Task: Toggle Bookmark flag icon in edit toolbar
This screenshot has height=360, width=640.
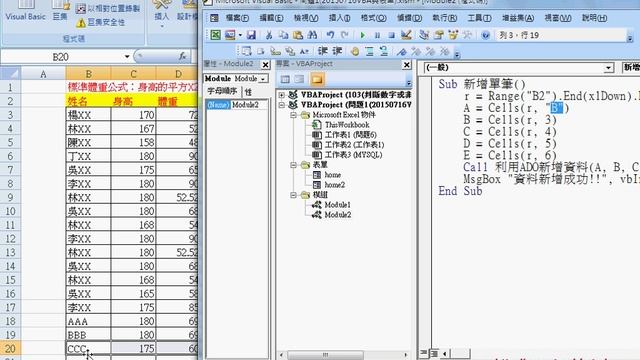Action: 402,51
